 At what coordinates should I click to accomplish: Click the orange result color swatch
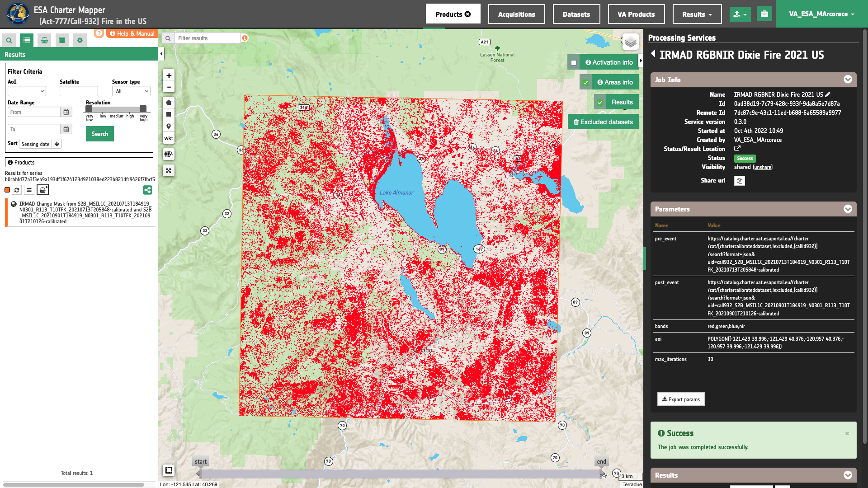[x=7, y=190]
